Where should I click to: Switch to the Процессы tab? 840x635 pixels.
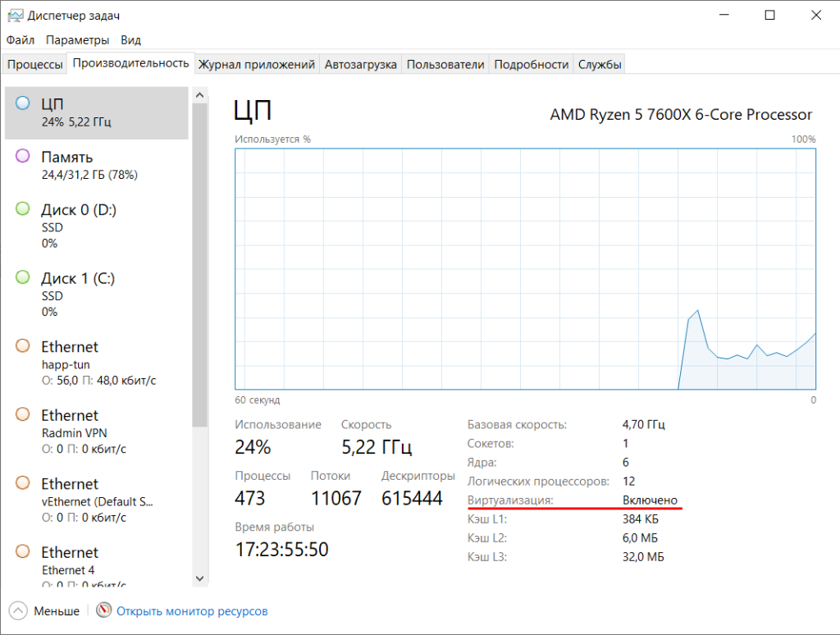[34, 64]
